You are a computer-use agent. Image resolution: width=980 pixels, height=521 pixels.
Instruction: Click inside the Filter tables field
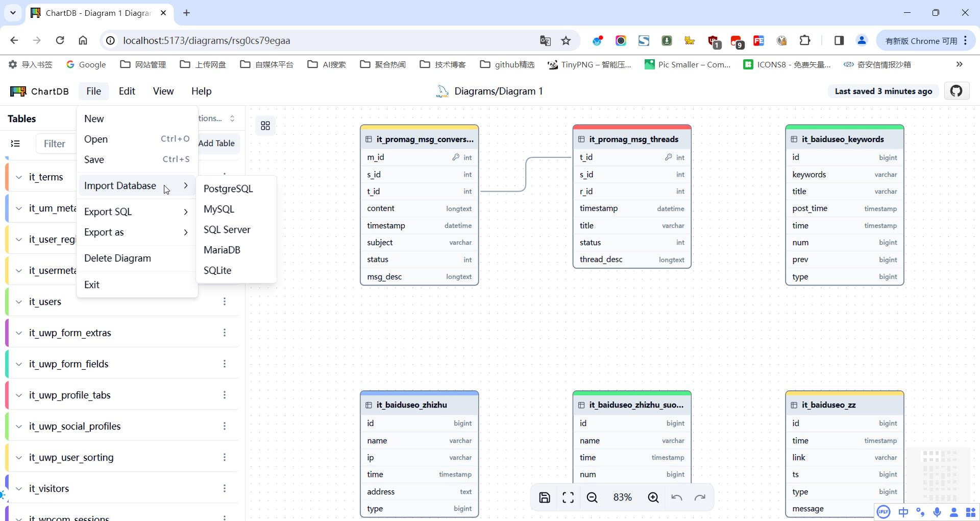click(x=55, y=144)
